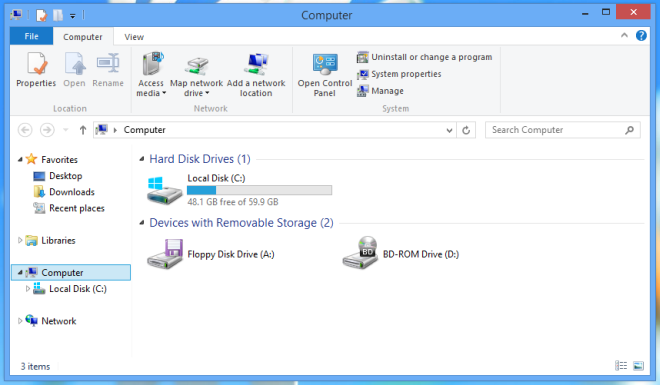Image resolution: width=660 pixels, height=385 pixels.
Task: Select the Local Disk (C:) usage bar
Action: 259,190
